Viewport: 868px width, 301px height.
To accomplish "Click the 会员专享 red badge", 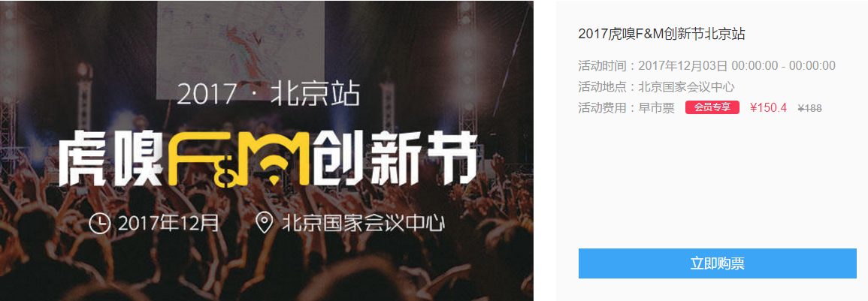I will tap(712, 107).
